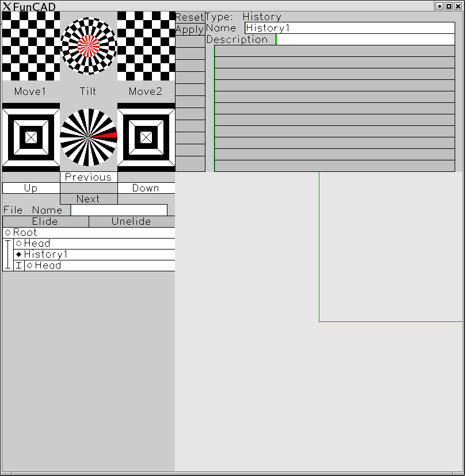Go to Previous item

click(89, 177)
